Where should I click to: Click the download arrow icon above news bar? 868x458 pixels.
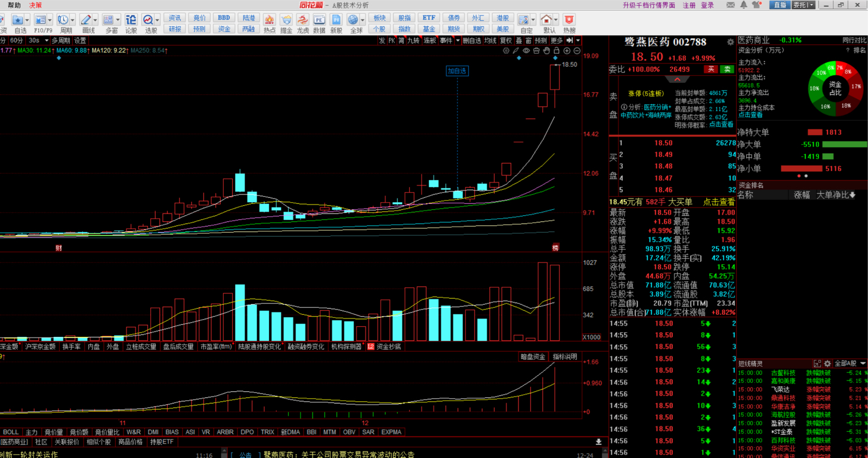point(598,442)
